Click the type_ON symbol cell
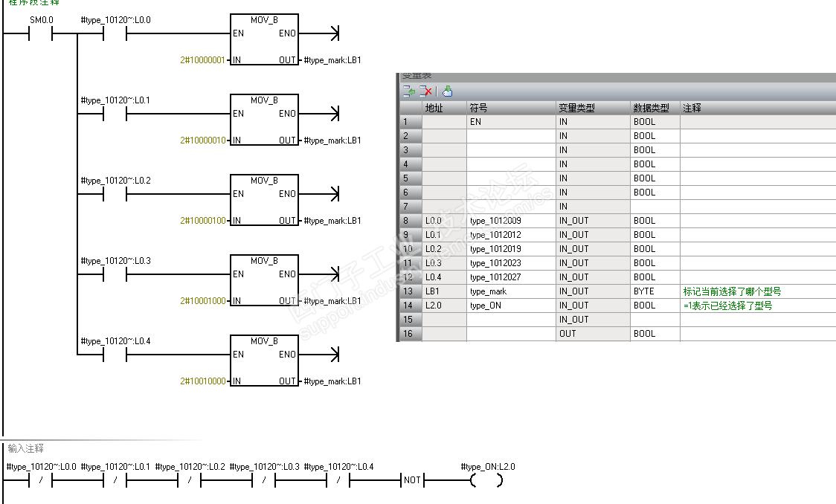The width and height of the screenshot is (836, 504). pos(511,306)
